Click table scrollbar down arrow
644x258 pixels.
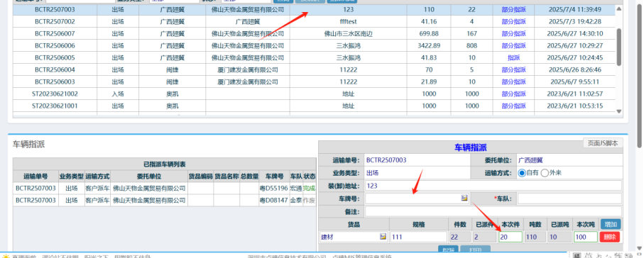pos(619,111)
